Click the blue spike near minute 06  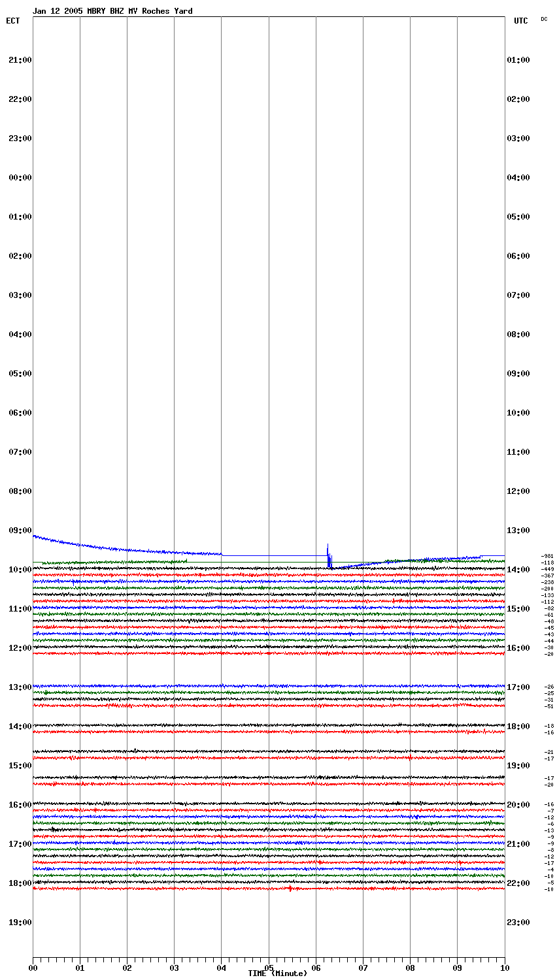coord(329,557)
